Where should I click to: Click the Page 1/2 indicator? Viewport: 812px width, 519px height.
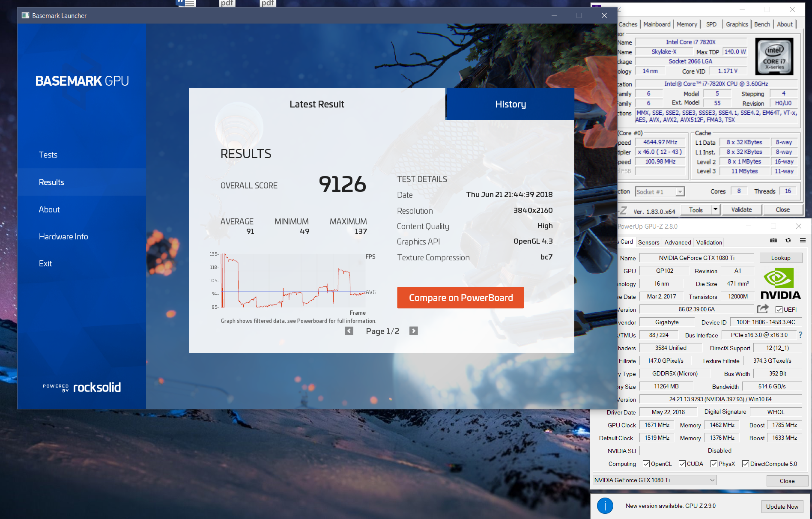pos(382,331)
